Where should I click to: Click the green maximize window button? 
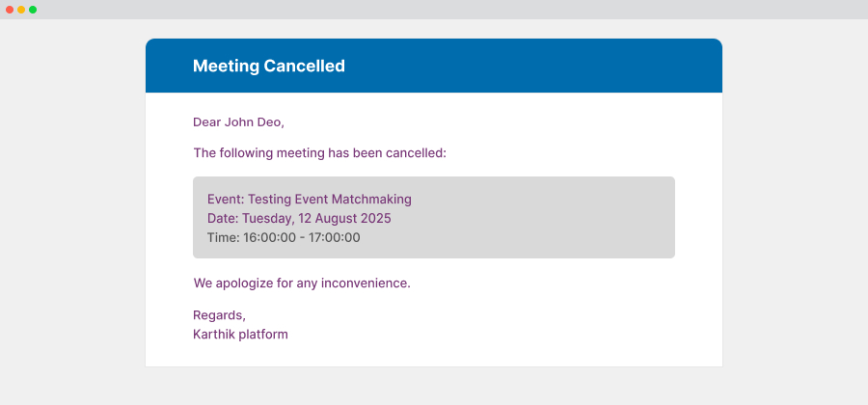pos(33,10)
